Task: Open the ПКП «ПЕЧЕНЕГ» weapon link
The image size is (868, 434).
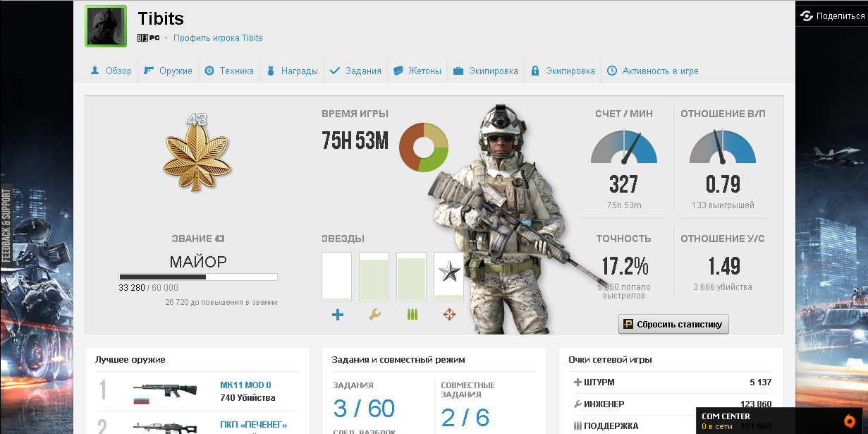Action: click(254, 425)
